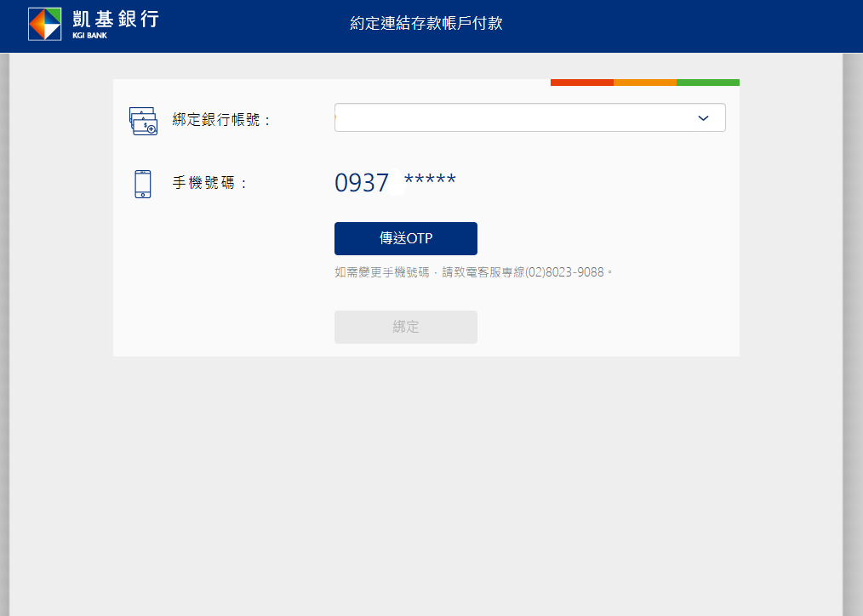Open the 綁定銀行帳號 dropdown list
Image resolution: width=863 pixels, height=616 pixels.
tap(529, 117)
